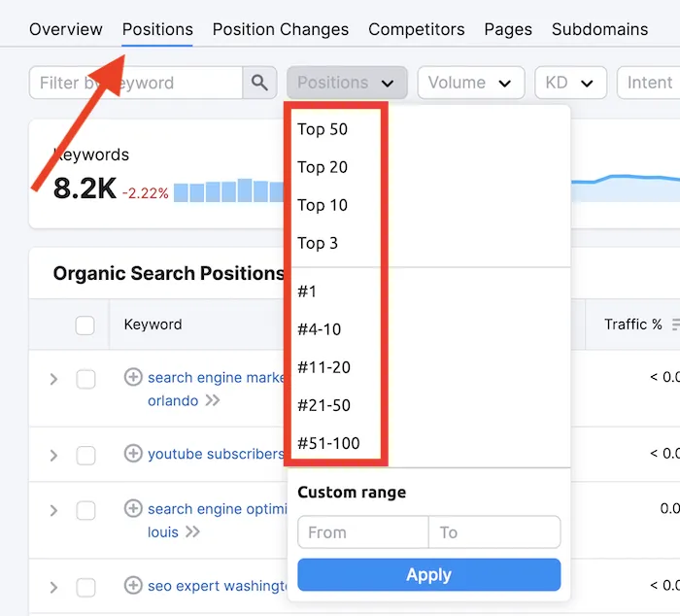Check the youtube subscribers row checkbox
Image resolution: width=680 pixels, height=616 pixels.
pyautogui.click(x=85, y=455)
